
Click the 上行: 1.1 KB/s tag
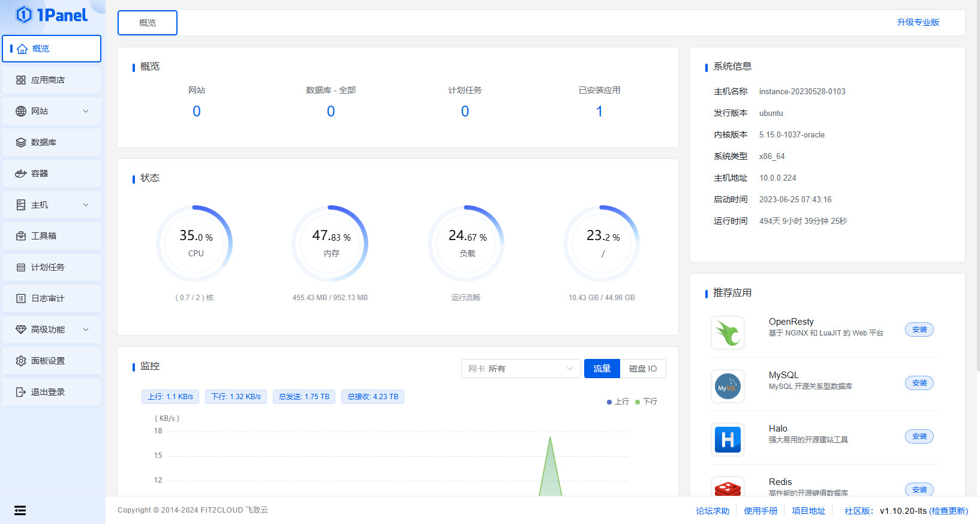pyautogui.click(x=170, y=397)
